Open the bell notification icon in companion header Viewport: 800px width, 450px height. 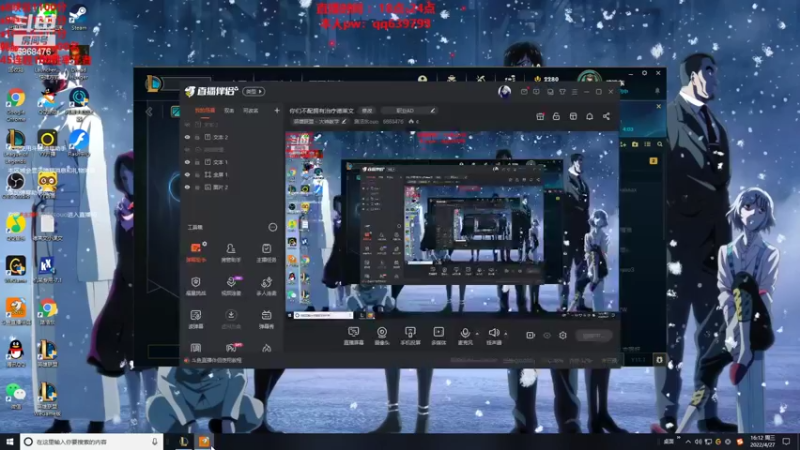tap(589, 116)
